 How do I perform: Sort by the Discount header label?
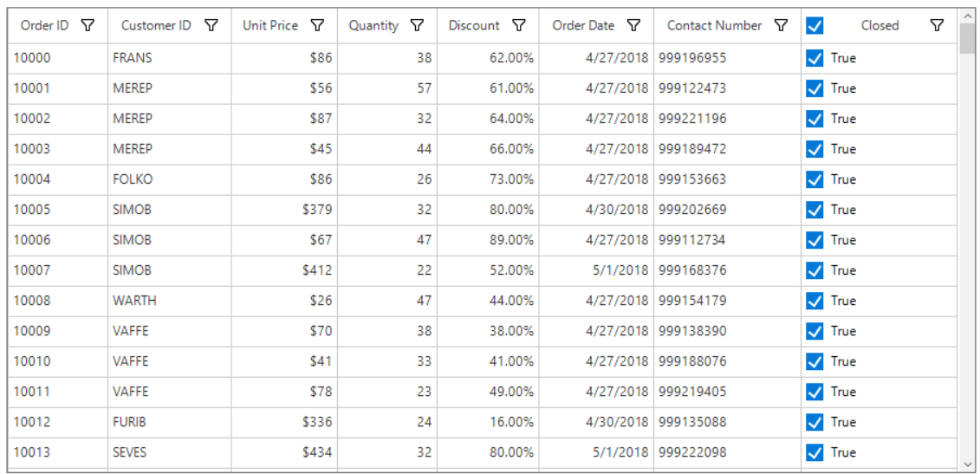(474, 26)
